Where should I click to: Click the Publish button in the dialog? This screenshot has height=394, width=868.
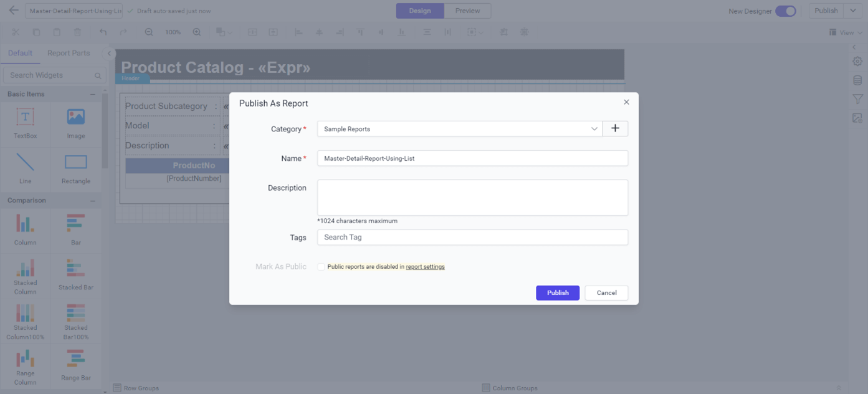click(557, 292)
